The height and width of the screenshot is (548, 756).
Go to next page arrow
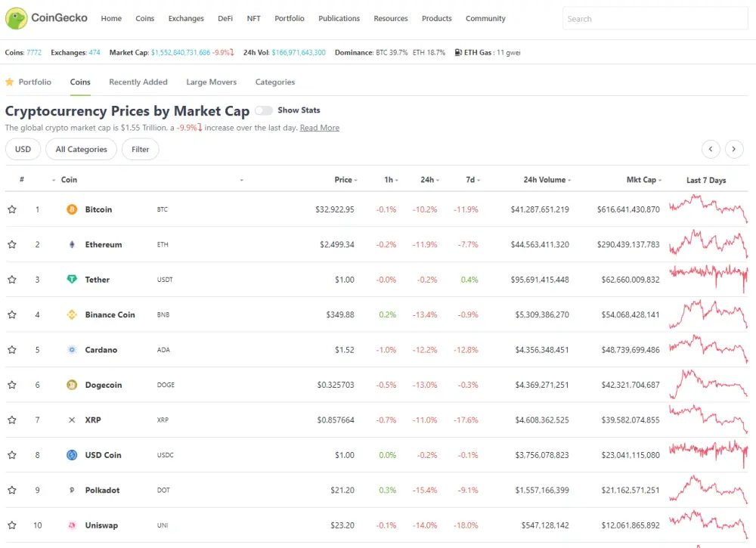tap(734, 149)
